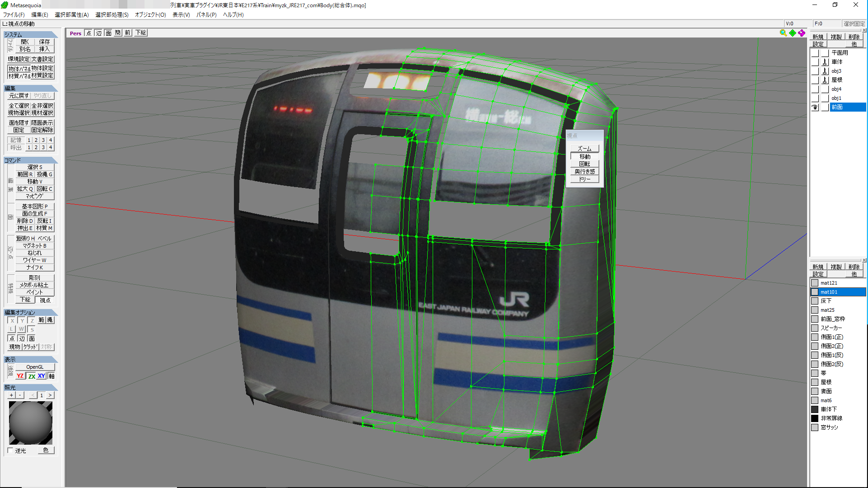Screen dimensions: 868x488
Task: Collapse the 編集オプション panel header
Action: click(30, 312)
